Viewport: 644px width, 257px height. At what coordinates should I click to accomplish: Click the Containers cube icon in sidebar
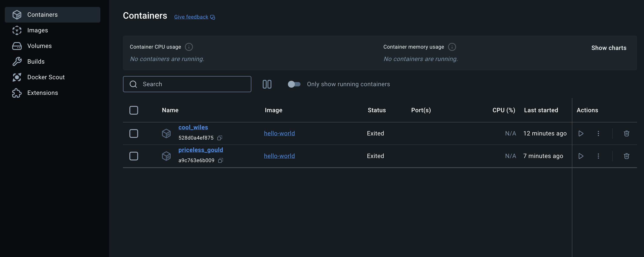point(17,15)
